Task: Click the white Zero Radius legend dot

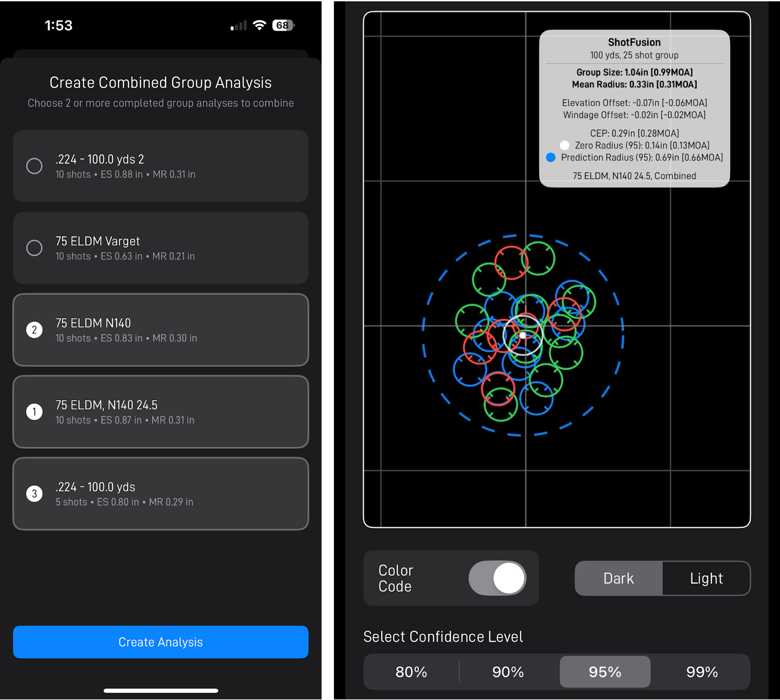Action: 564,145
